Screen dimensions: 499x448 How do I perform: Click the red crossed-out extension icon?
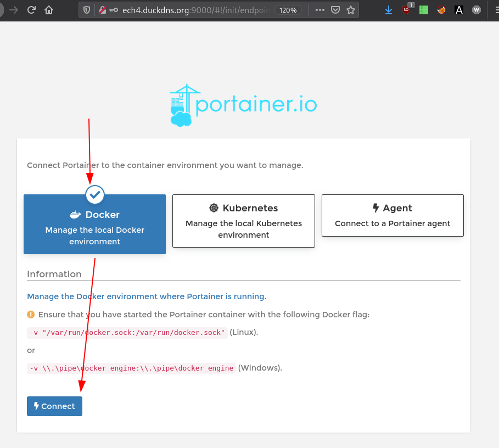point(441,10)
